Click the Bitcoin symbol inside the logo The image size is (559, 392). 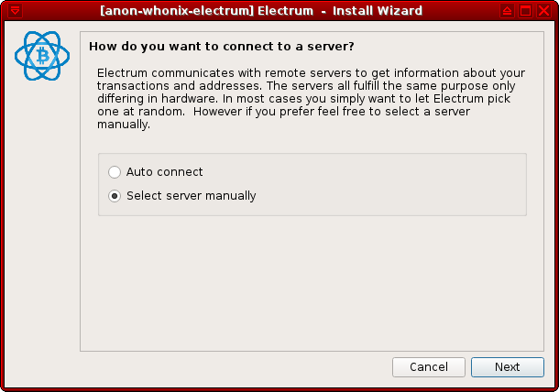pos(39,58)
